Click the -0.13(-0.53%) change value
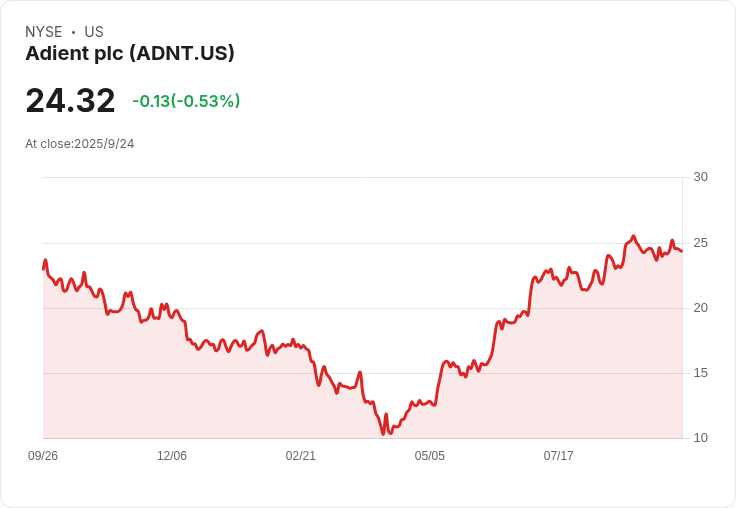Screen dimensions: 736x508 (x=186, y=101)
